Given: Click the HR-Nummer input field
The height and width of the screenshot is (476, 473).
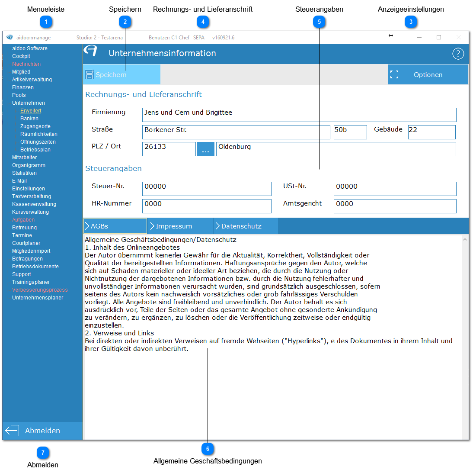Looking at the screenshot, I should pos(207,206).
